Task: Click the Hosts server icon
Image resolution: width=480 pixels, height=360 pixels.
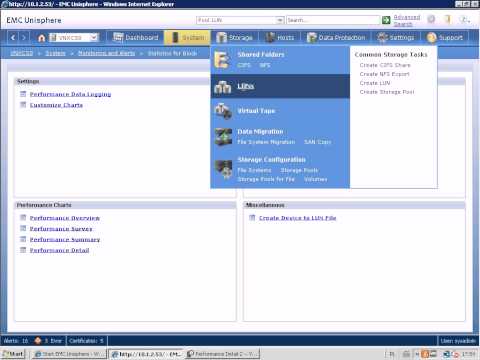Action: point(270,37)
